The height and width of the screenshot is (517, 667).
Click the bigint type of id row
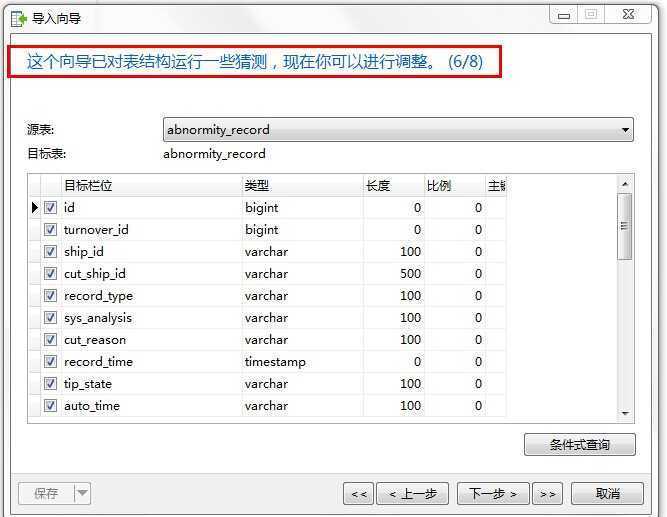(x=262, y=208)
